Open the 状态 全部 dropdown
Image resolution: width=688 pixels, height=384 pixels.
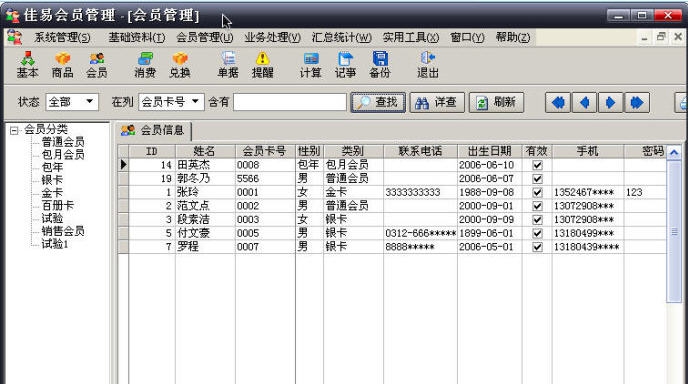click(72, 102)
